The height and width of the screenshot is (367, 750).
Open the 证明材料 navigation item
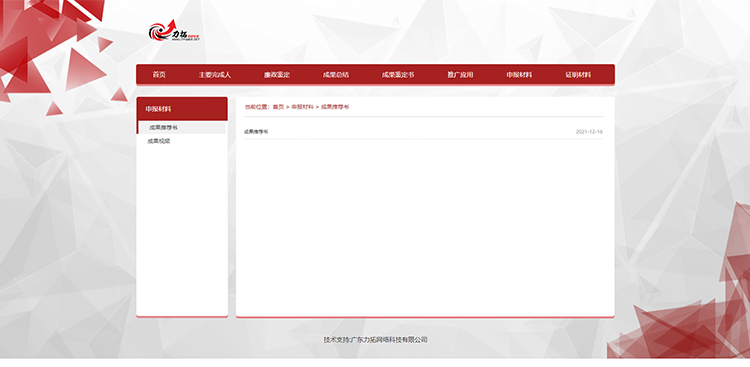pyautogui.click(x=578, y=75)
